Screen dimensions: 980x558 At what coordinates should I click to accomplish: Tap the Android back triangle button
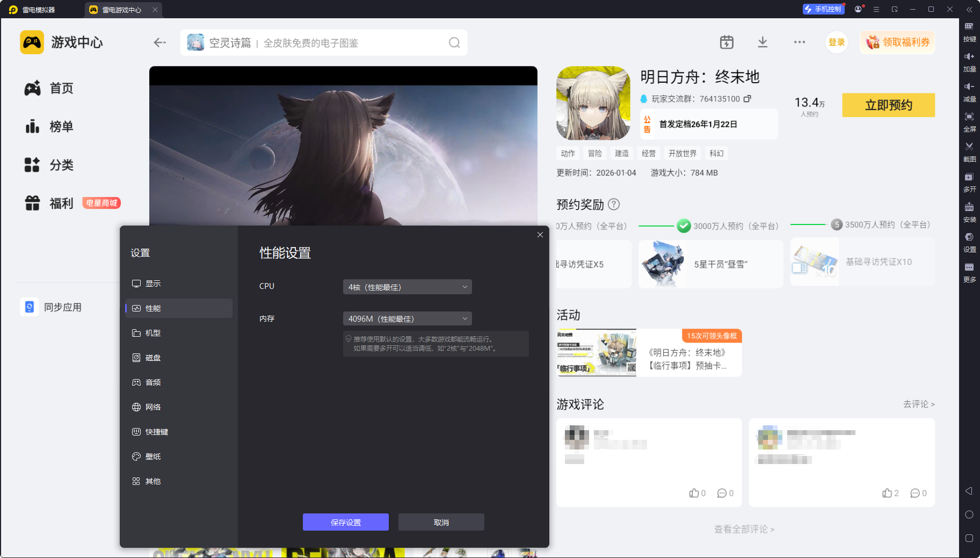pyautogui.click(x=969, y=491)
